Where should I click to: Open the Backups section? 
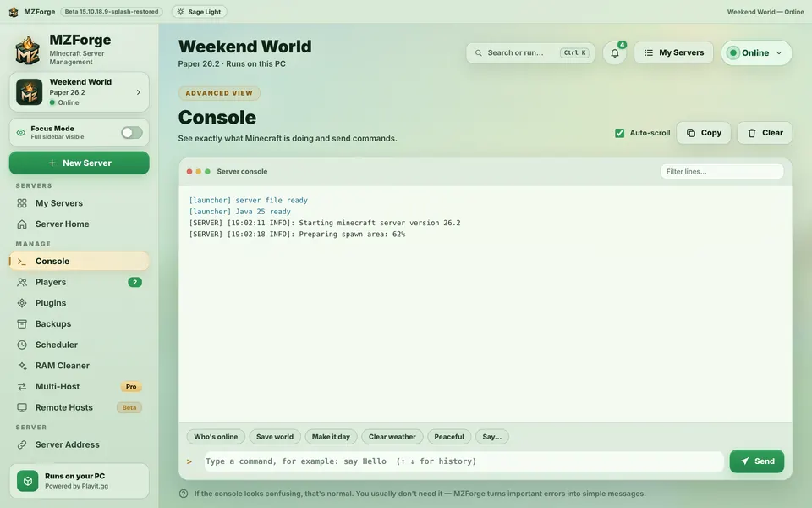[x=79, y=324]
